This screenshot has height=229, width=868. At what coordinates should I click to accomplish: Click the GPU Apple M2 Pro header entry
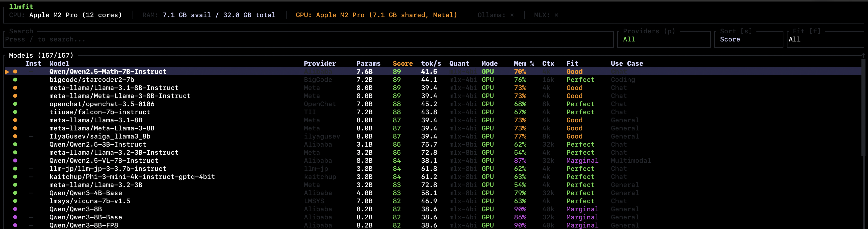pyautogui.click(x=376, y=15)
